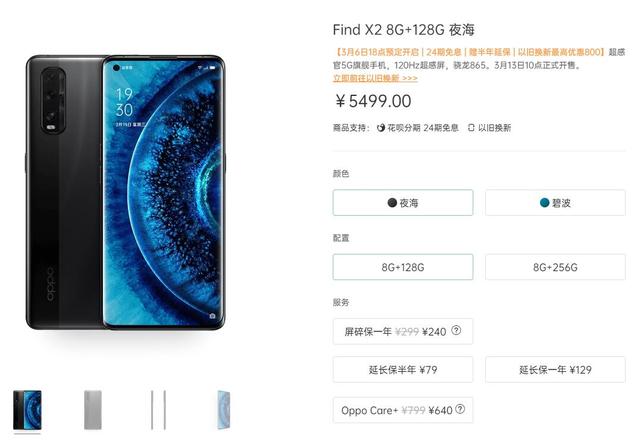
Task: Add Oppo Care+ ¥640 service
Action: click(x=403, y=410)
